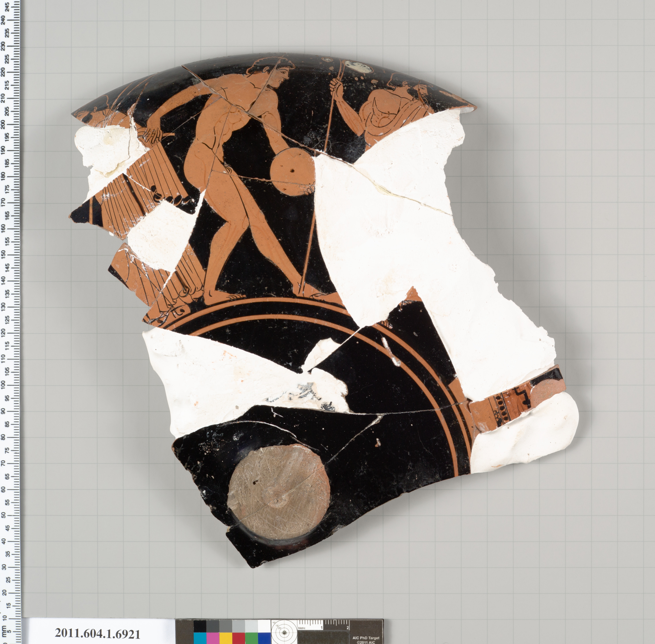Viewport: 655px width, 644px height.
Task: Click the accession number 2011.604.1.6921 label
Action: (x=97, y=634)
